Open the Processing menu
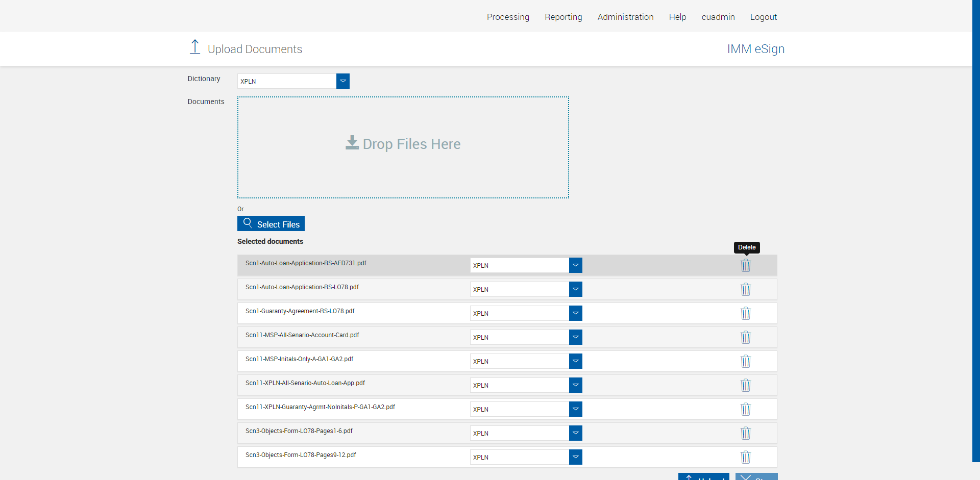980x480 pixels. point(508,17)
